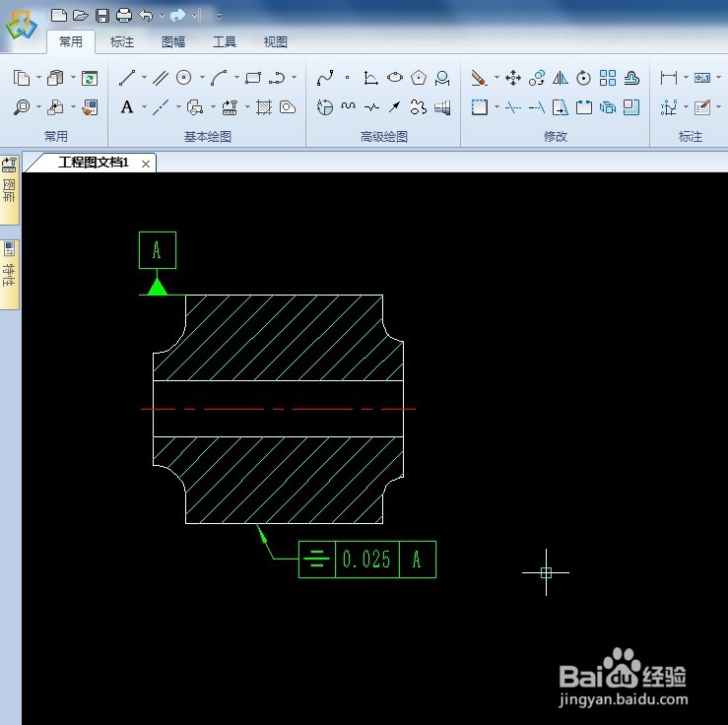Select the Trim tool with dashed square icon
The width and height of the screenshot is (728, 725).
pyautogui.click(x=479, y=107)
